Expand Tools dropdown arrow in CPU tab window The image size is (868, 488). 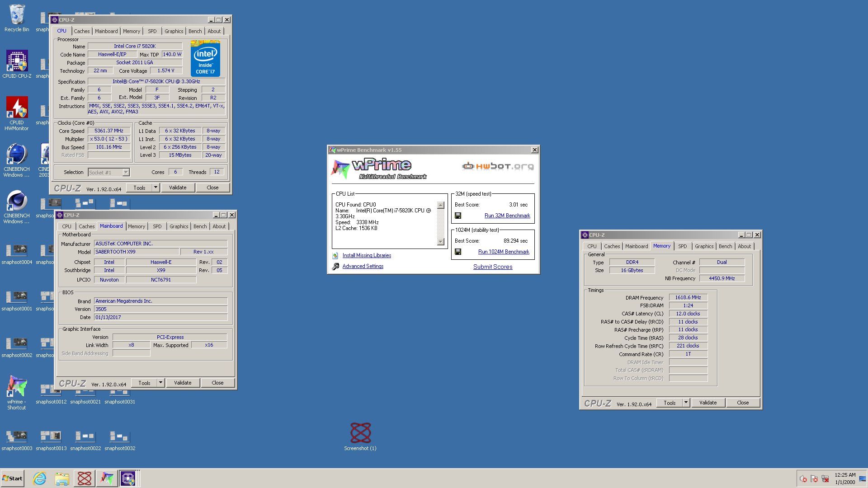click(156, 188)
